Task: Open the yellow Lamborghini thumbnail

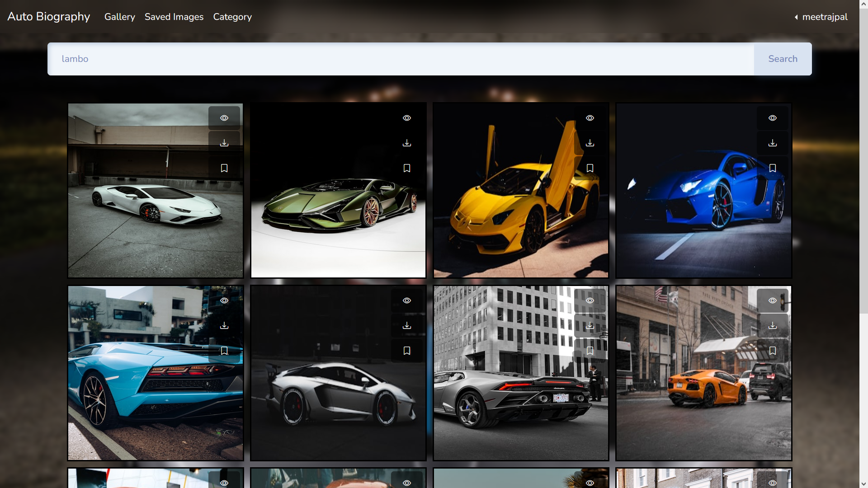Action: pyautogui.click(x=521, y=190)
